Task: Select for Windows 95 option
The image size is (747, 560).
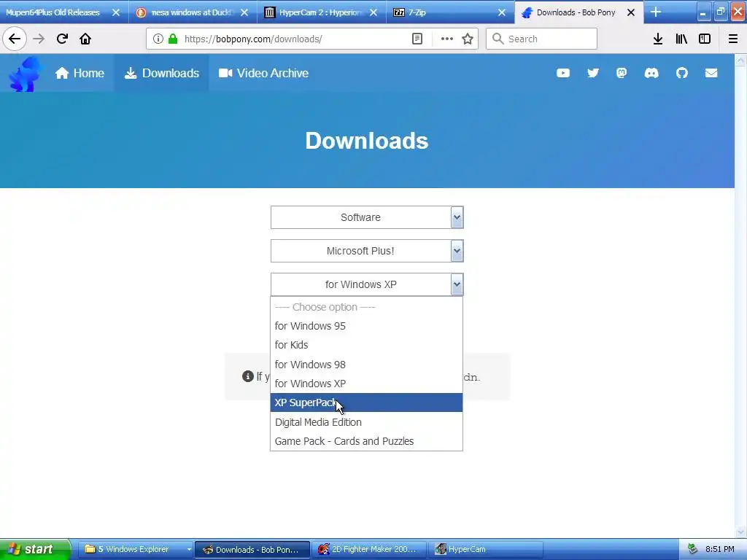Action: click(x=366, y=326)
